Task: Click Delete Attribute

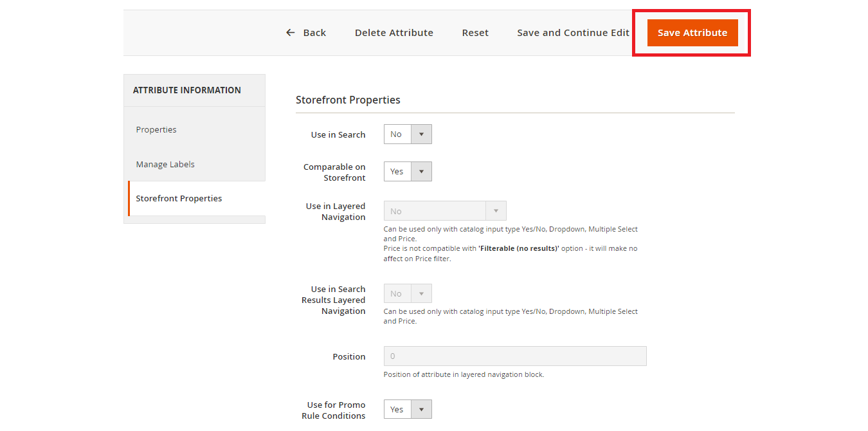Action: pos(394,33)
